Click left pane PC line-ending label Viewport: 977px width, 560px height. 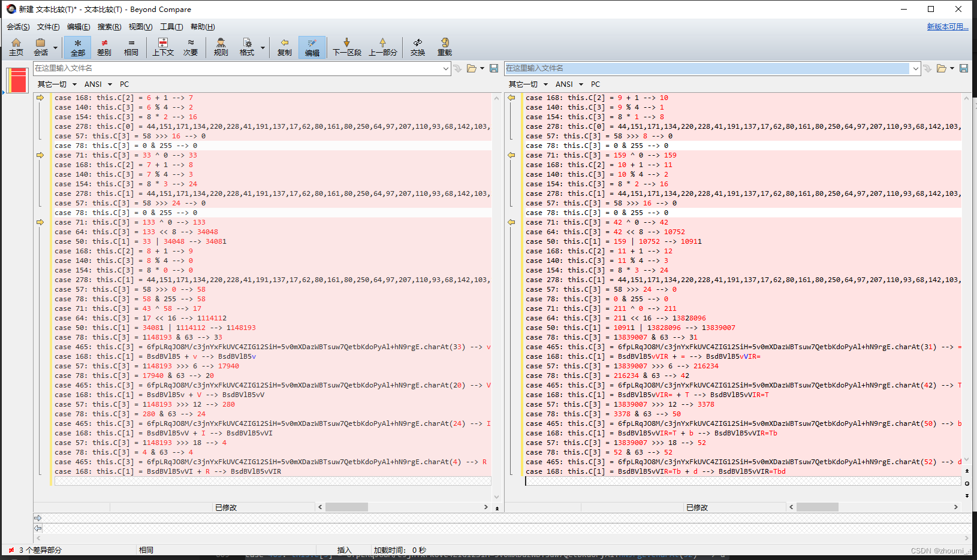pyautogui.click(x=124, y=84)
